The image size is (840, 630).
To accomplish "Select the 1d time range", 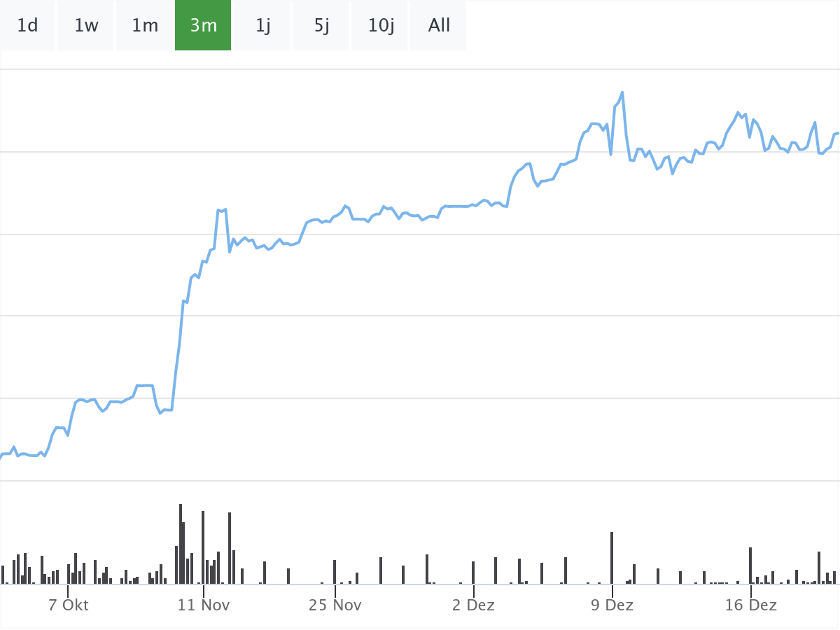I will coord(27,26).
